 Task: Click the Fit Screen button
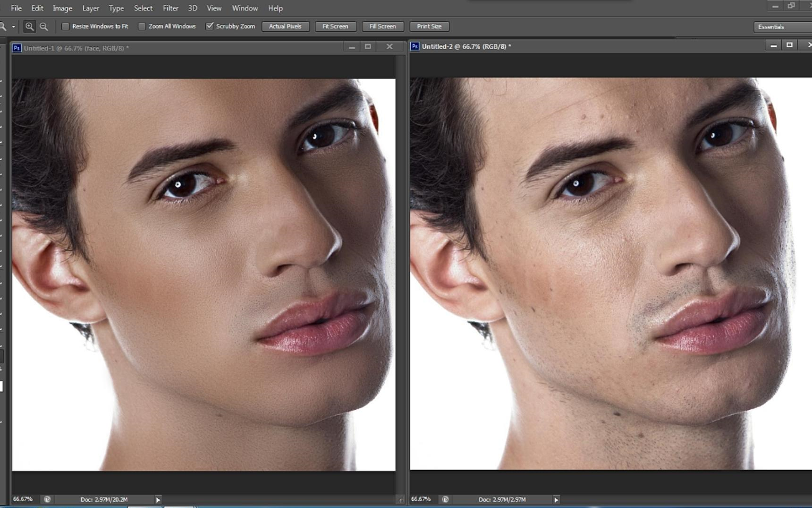335,26
